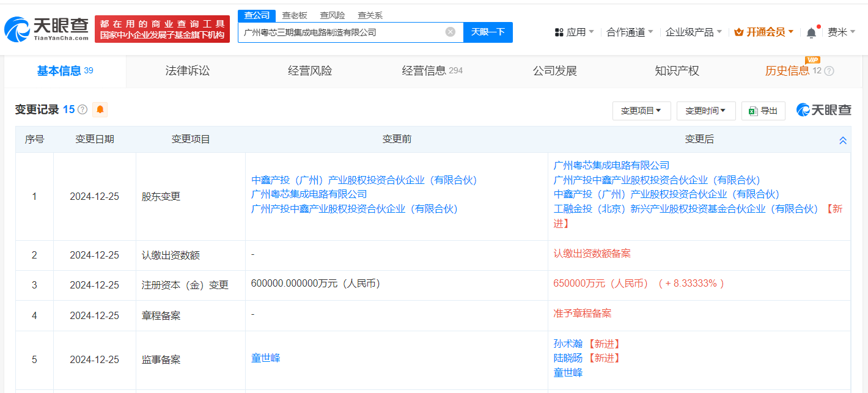Switch to the 法律诉讼 tab
Image resolution: width=868 pixels, height=393 pixels.
(188, 71)
